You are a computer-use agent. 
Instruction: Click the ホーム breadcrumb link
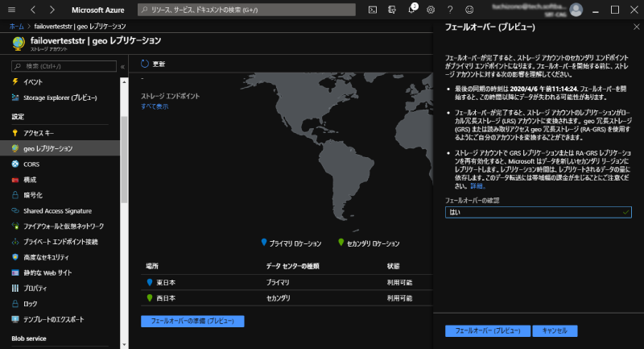point(16,27)
